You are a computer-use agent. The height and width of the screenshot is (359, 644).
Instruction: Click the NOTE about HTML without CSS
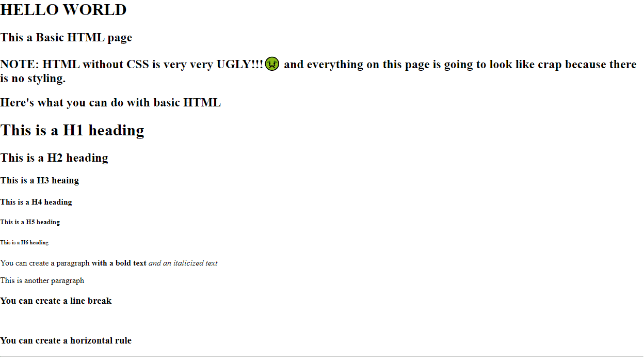(318, 71)
